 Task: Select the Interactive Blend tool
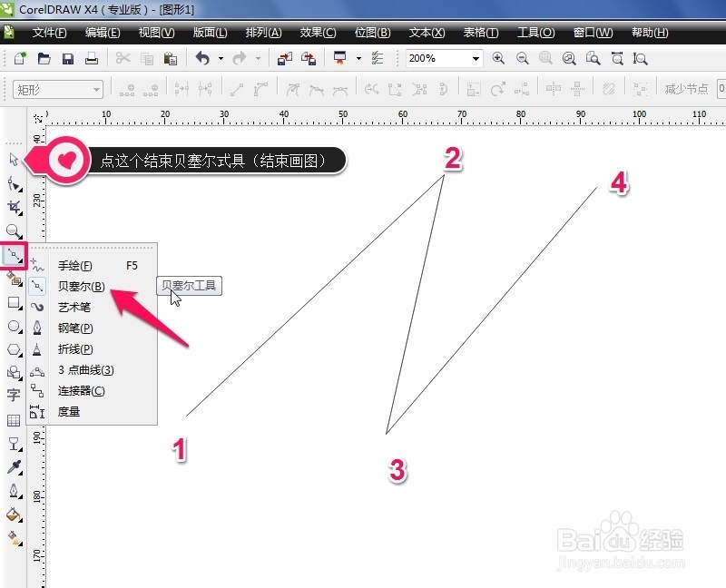click(x=14, y=444)
